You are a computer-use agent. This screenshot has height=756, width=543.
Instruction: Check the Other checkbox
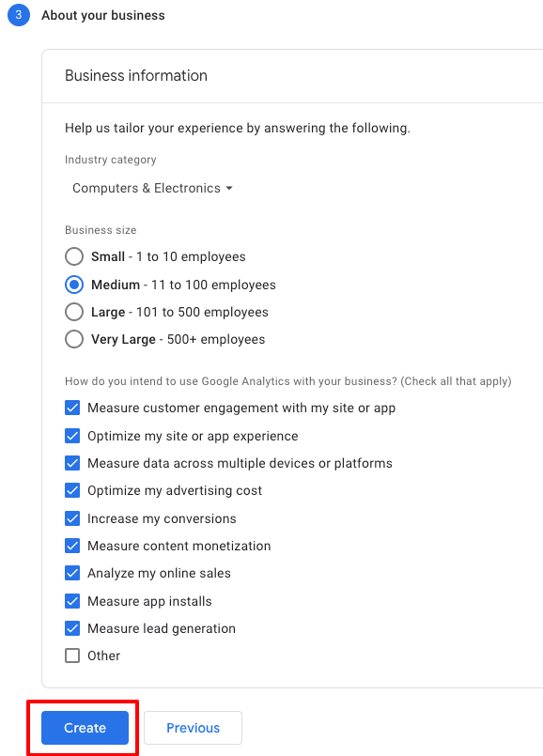pyautogui.click(x=72, y=656)
